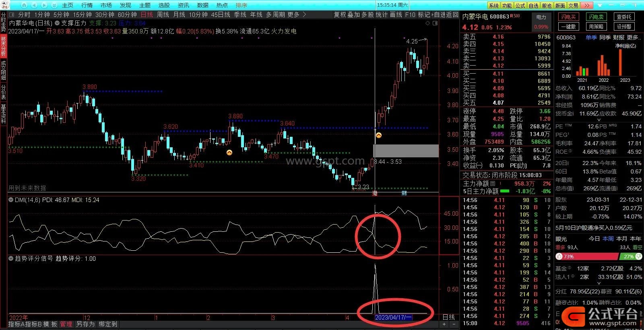Click the 画线 drawing tool in chart toolbar
Screen dimensions: 644x330
click(396, 14)
